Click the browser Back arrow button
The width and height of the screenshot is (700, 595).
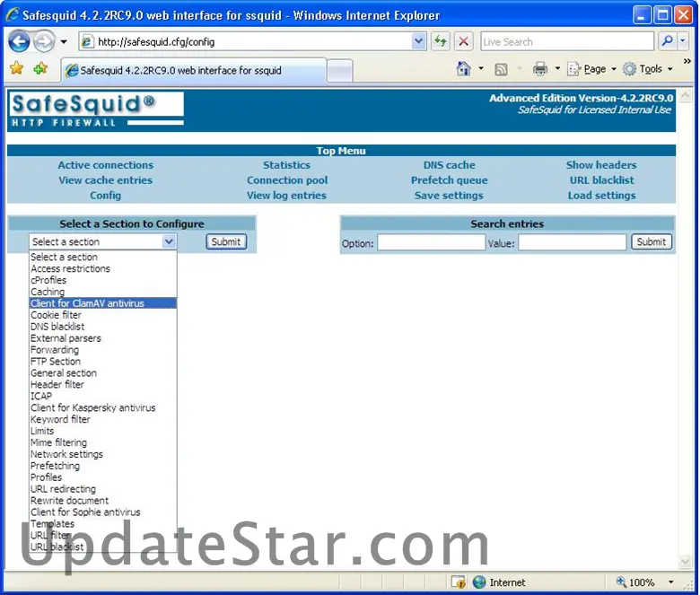point(19,41)
